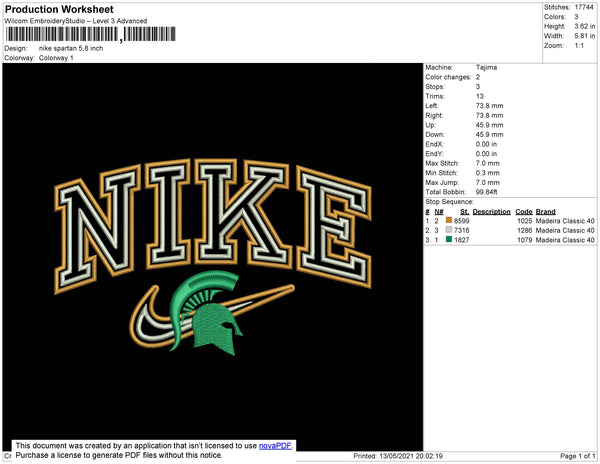
Task: Click the gray thread swatch 7316
Action: click(449, 230)
